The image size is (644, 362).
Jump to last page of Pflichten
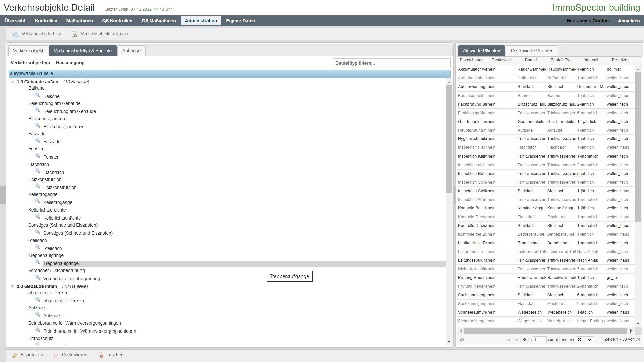click(572, 340)
